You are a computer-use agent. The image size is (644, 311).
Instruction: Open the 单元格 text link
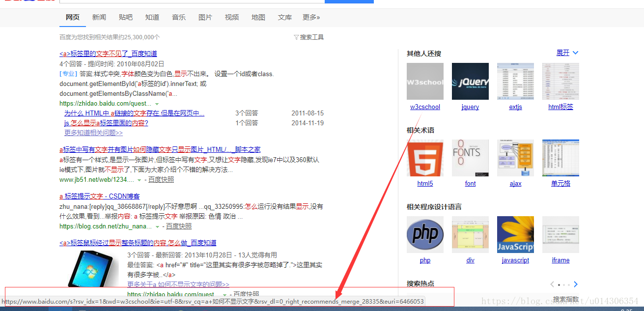point(560,183)
